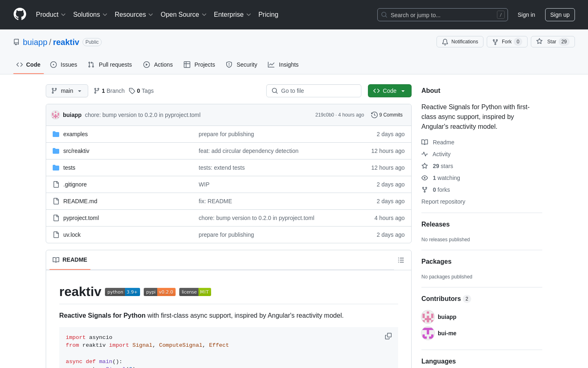Open the src/reaktiv folder
The width and height of the screenshot is (588, 368).
[76, 151]
